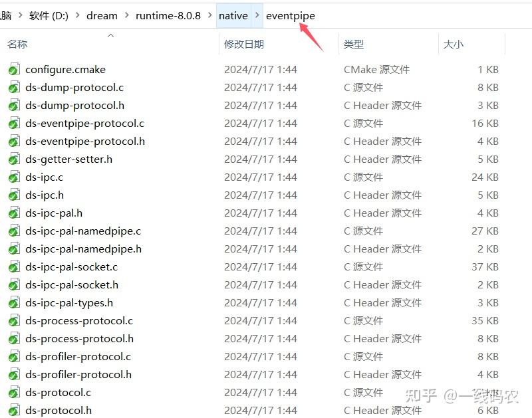532x418 pixels.
Task: Click the ds-eventpipe-protocol.c file icon
Action: click(15, 123)
